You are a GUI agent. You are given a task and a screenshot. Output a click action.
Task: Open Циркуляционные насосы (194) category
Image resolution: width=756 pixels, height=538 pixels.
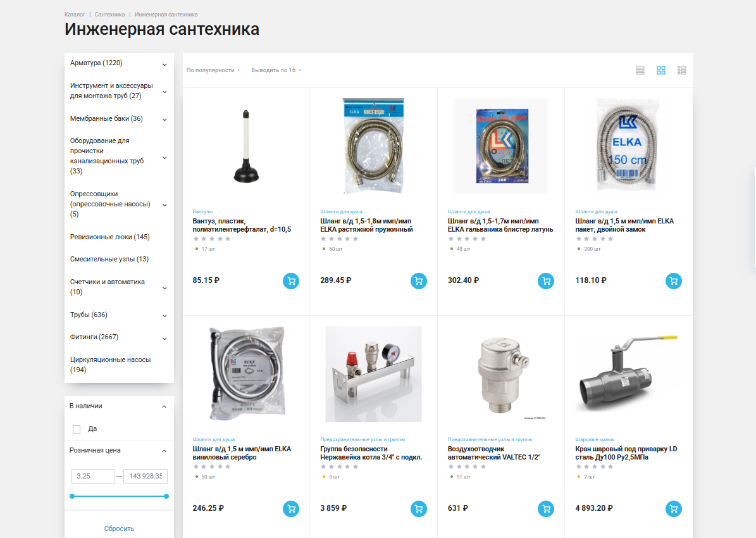coord(111,365)
